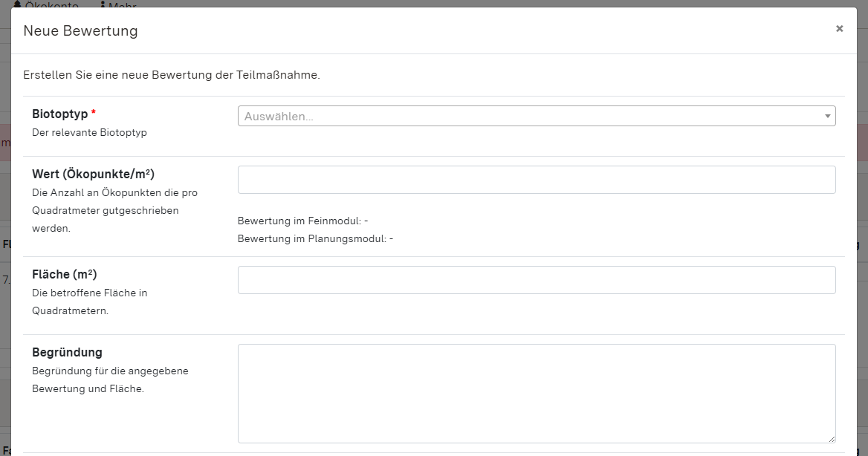Click into the Fläche (m²) input field
This screenshot has width=868, height=456.
click(x=536, y=280)
